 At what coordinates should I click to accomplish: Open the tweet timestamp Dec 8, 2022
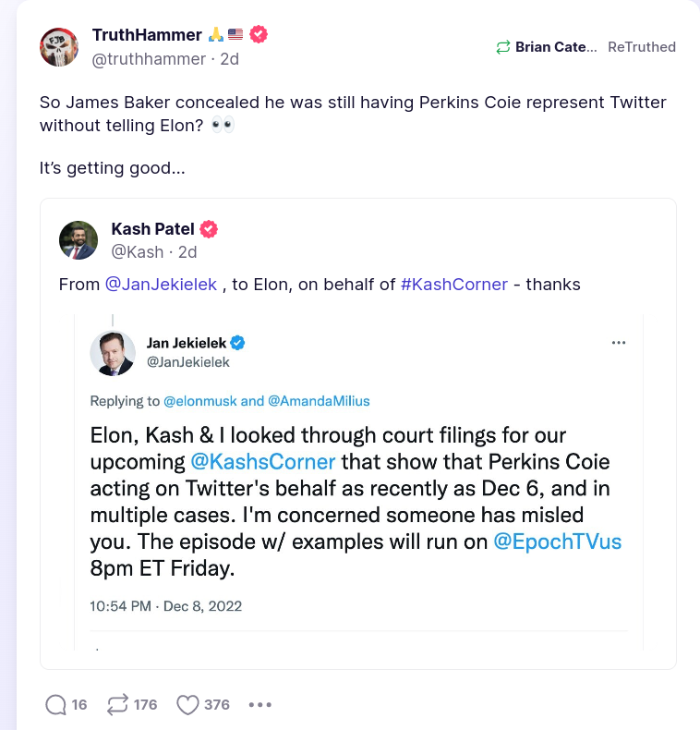pyautogui.click(x=165, y=606)
